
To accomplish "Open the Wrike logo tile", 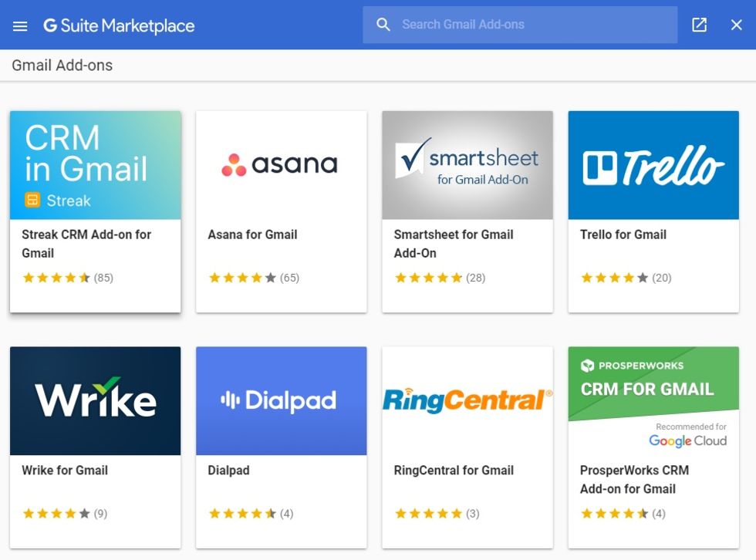I will [96, 401].
